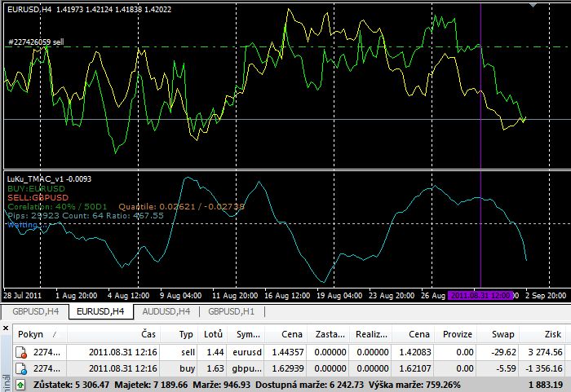The width and height of the screenshot is (571, 392).
Task: Sort by the Lotů column header
Action: 212,334
